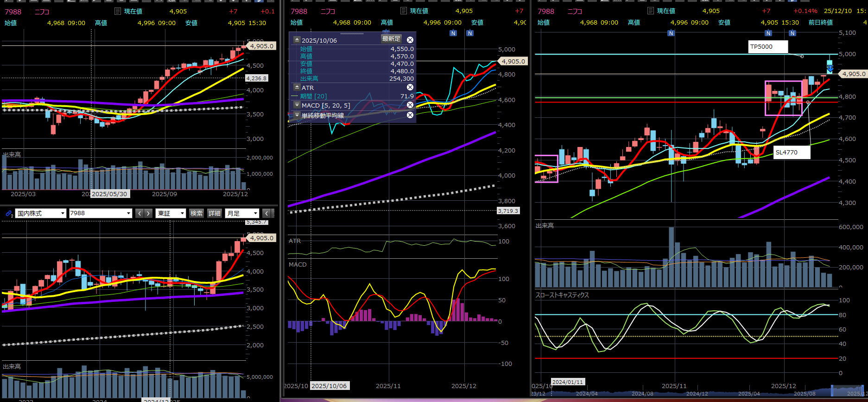
Task: Go to next stock with right arrow
Action: [x=148, y=213]
